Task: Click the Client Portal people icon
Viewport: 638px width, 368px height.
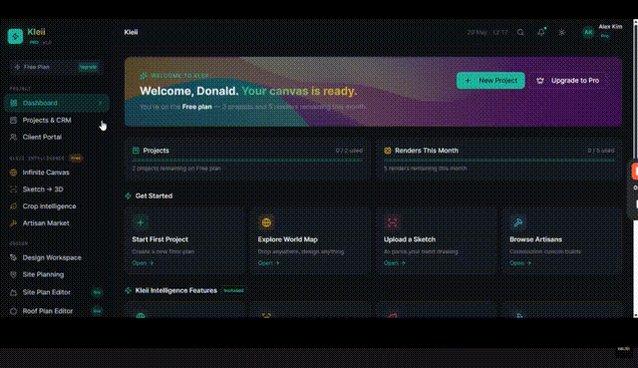Action: (13, 137)
